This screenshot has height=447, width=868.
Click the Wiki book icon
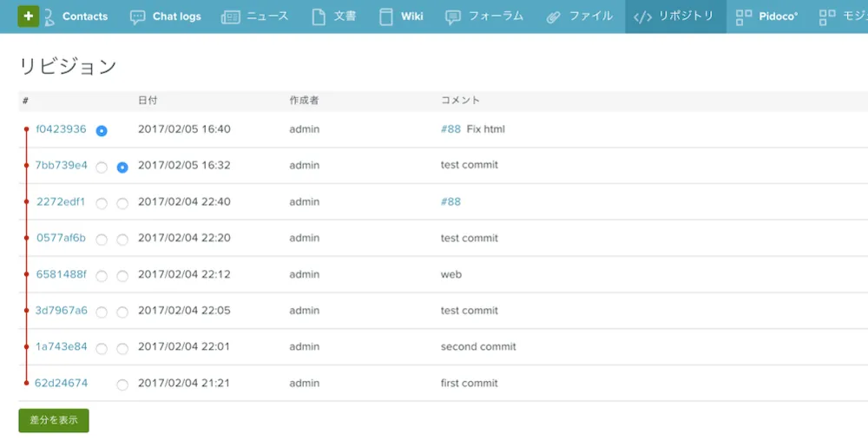point(386,16)
